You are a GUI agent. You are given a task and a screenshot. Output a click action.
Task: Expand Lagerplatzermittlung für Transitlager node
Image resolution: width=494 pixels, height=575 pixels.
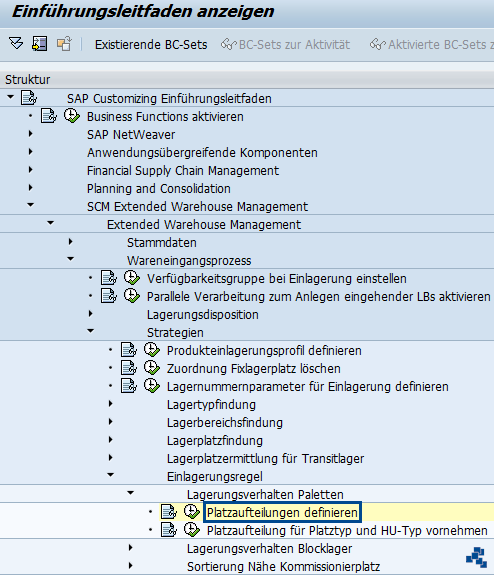[110, 458]
